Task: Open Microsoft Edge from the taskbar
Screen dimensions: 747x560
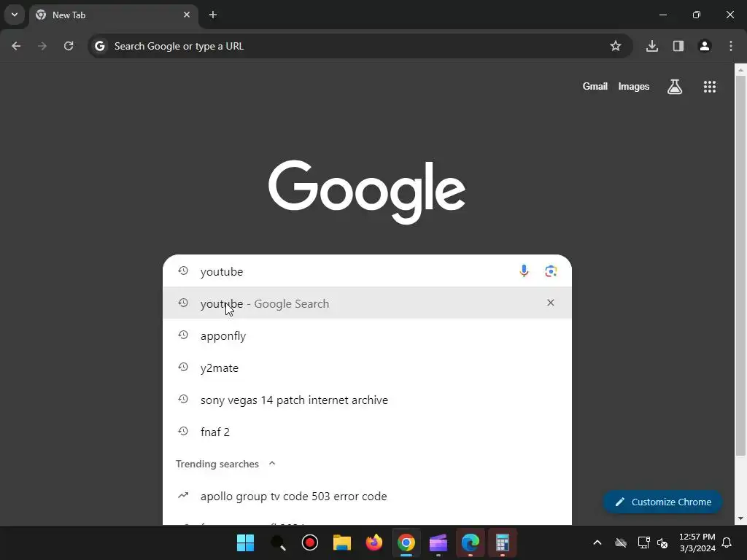Action: (471, 542)
